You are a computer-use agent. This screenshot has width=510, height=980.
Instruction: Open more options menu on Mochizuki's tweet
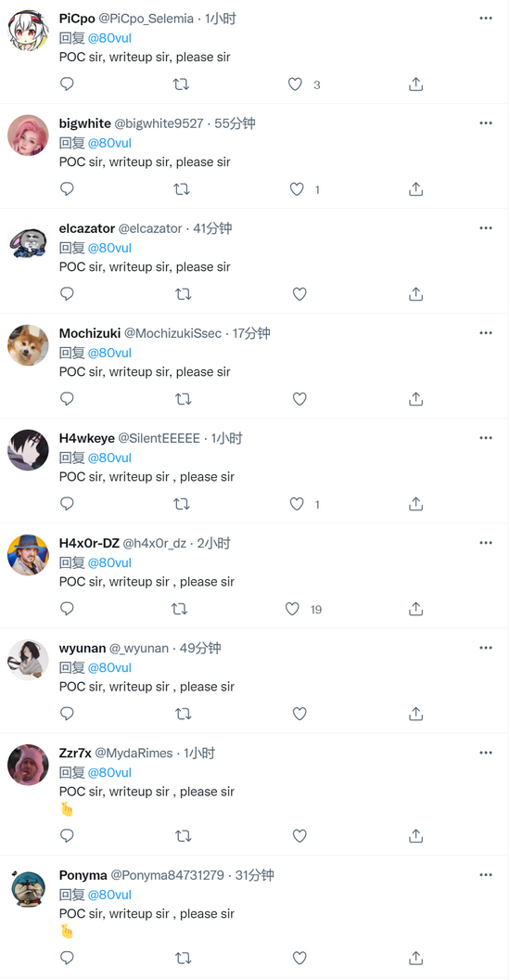486,333
